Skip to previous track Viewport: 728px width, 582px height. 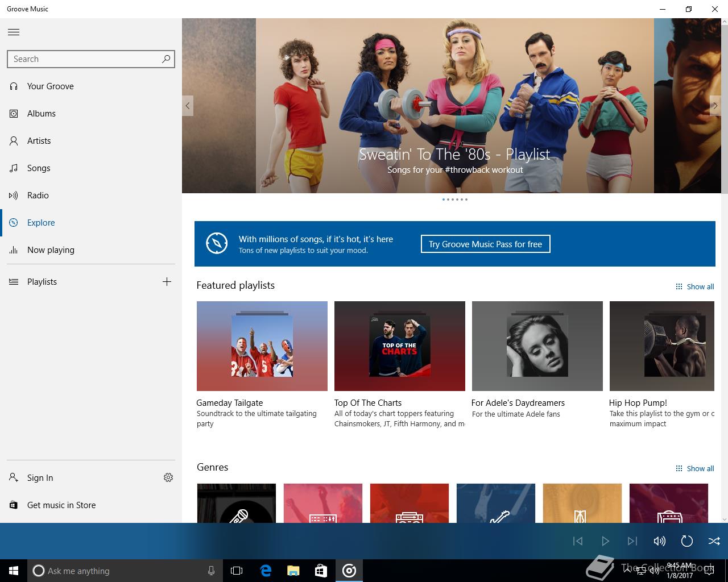point(578,541)
